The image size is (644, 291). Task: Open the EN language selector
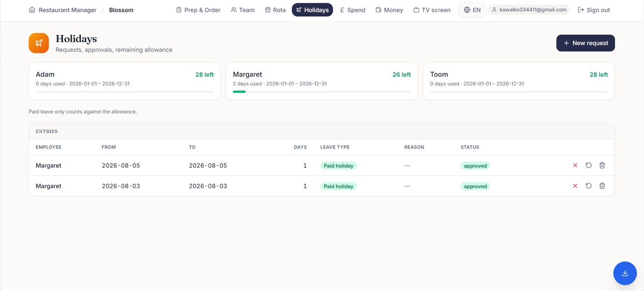click(x=472, y=10)
